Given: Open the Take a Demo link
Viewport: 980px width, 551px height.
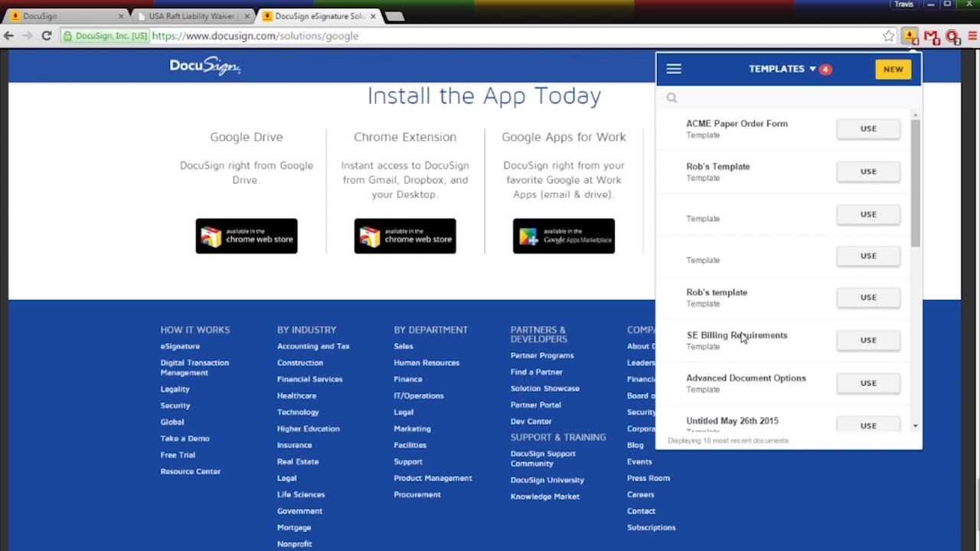Looking at the screenshot, I should pyautogui.click(x=185, y=439).
